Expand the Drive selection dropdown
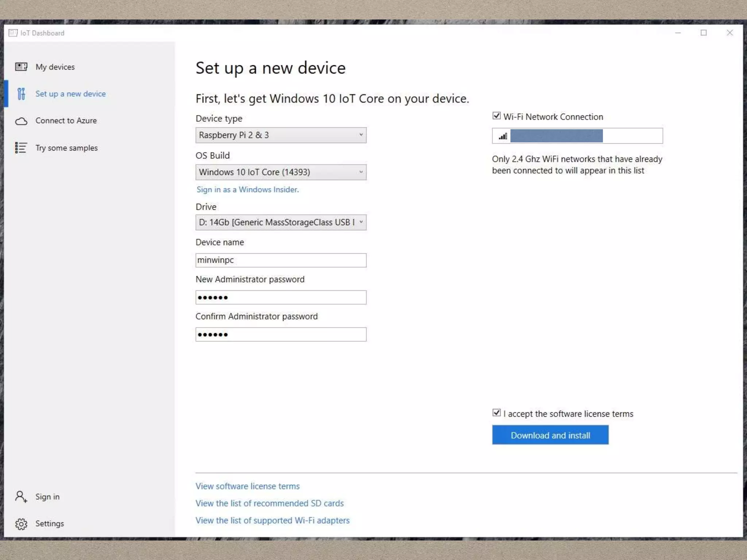 (x=281, y=222)
